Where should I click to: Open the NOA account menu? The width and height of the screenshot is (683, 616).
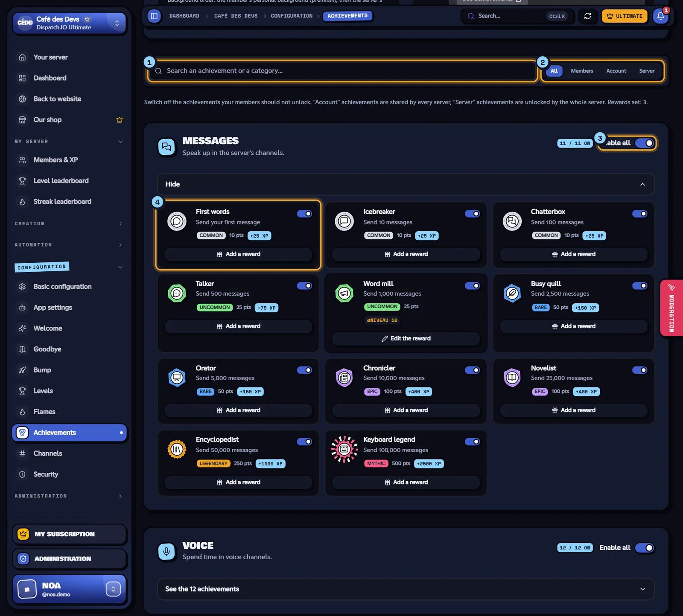pyautogui.click(x=70, y=589)
